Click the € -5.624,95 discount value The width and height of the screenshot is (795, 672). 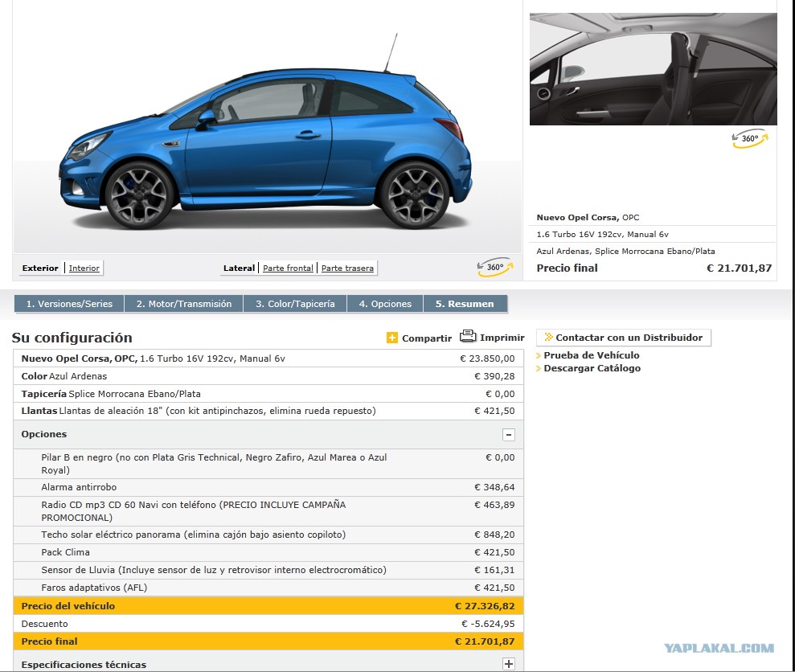tap(488, 624)
